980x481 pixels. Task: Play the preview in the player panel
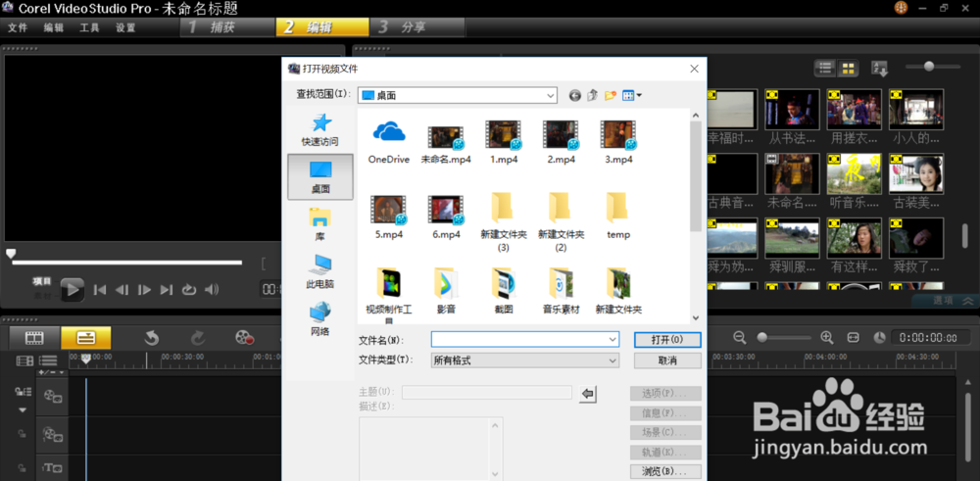(73, 289)
